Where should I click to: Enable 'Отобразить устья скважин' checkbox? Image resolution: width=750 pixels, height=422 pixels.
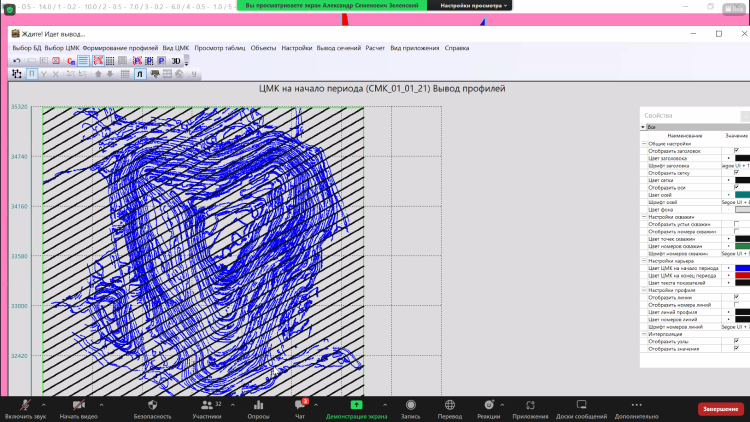coord(736,224)
